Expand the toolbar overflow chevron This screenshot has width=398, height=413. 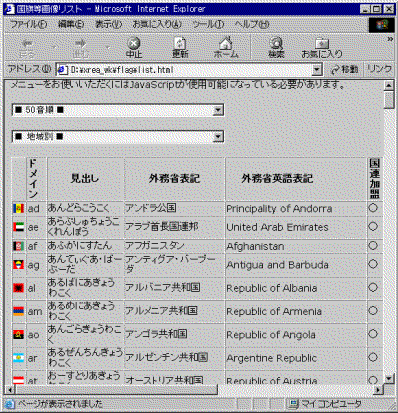(x=390, y=39)
